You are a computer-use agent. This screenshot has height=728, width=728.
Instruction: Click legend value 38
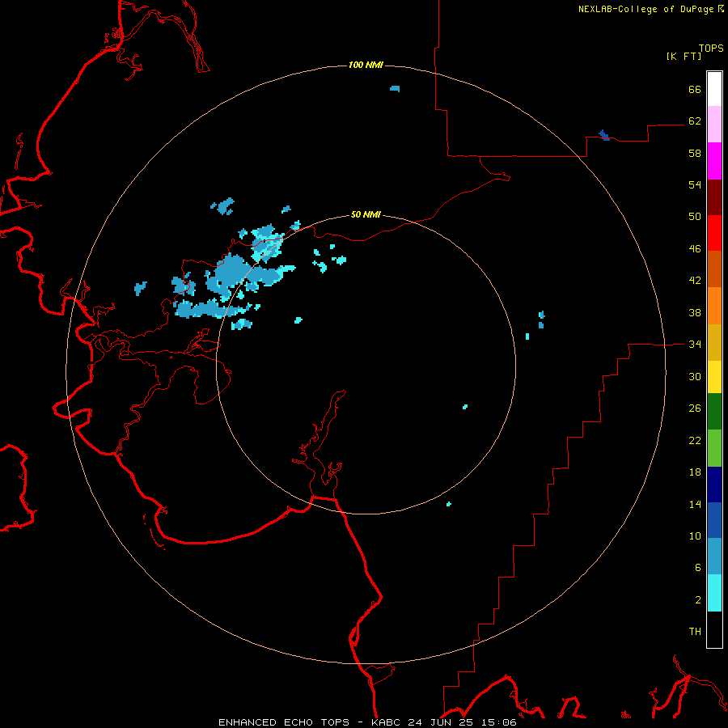[695, 312]
